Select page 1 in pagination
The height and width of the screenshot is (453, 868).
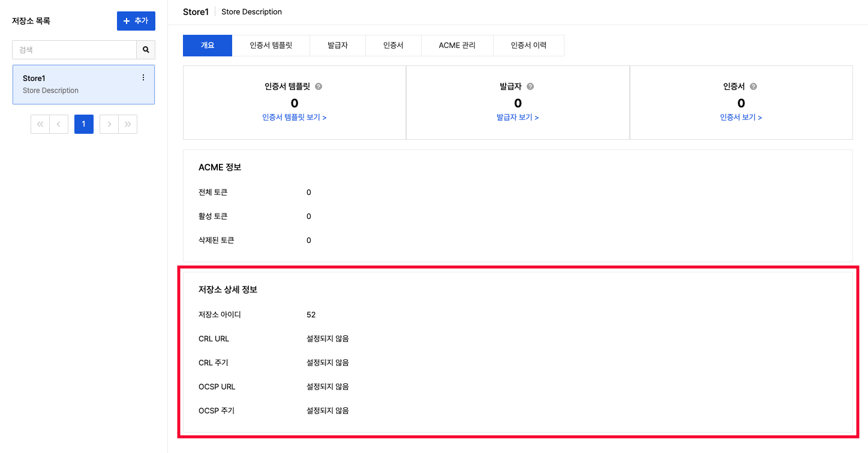click(x=84, y=124)
